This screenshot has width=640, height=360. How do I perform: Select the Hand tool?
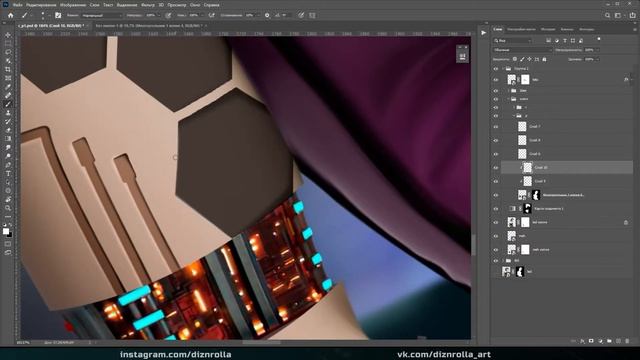(8, 200)
